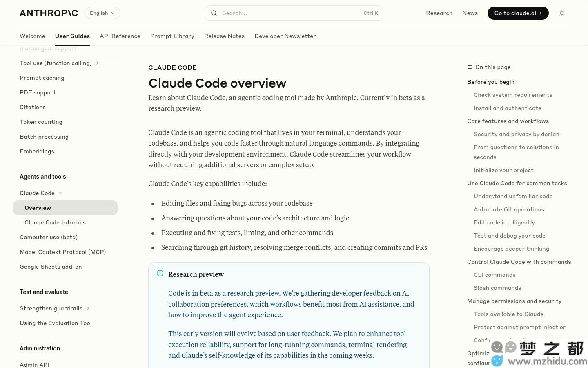Viewport: 588px width, 368px height.
Task: Collapse the Claude Code section chevron
Action: pyautogui.click(x=60, y=193)
